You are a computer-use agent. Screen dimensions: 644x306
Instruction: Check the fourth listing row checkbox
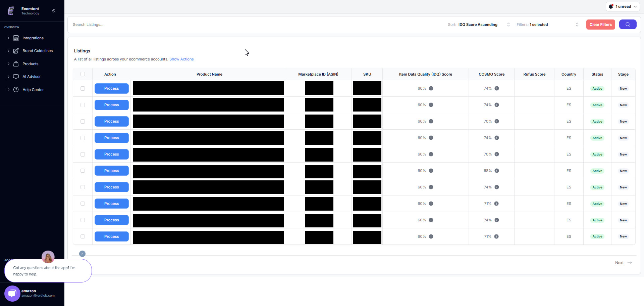point(83,138)
